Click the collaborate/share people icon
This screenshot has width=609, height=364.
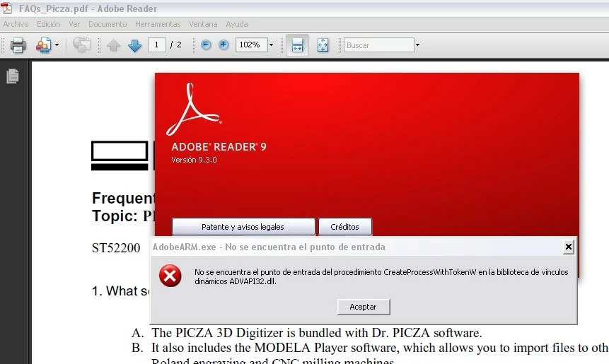[x=44, y=45]
